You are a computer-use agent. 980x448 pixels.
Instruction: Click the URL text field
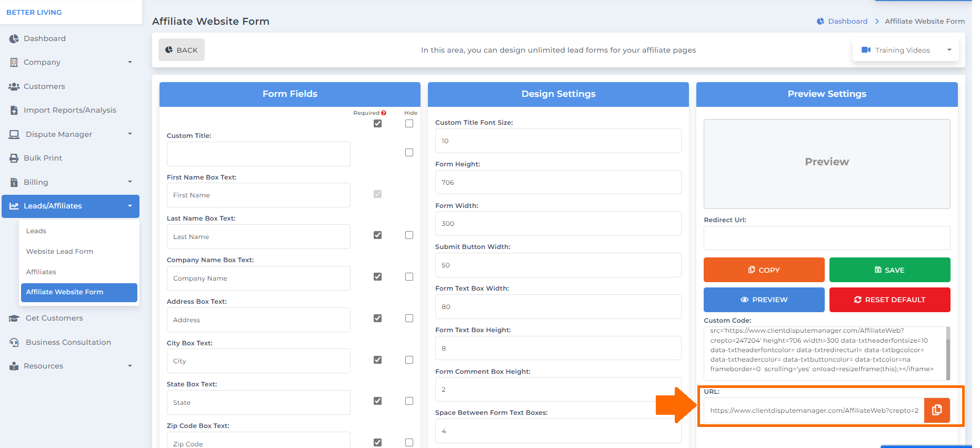[814, 410]
